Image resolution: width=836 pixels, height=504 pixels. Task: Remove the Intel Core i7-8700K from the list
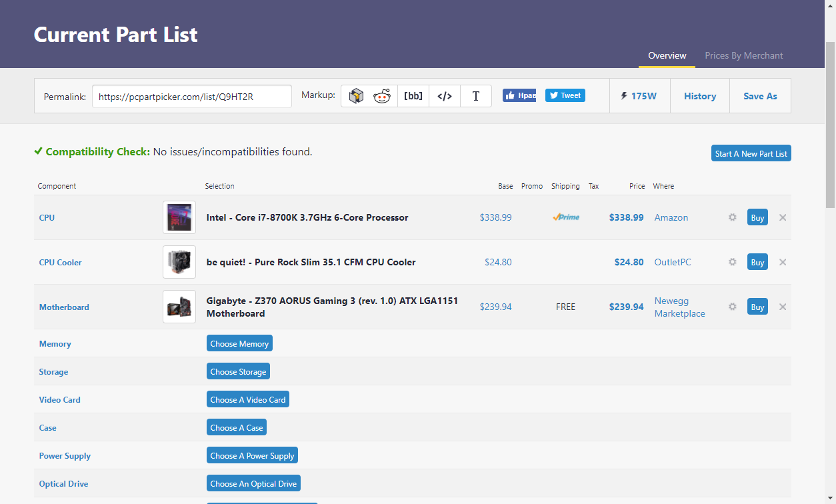(783, 217)
